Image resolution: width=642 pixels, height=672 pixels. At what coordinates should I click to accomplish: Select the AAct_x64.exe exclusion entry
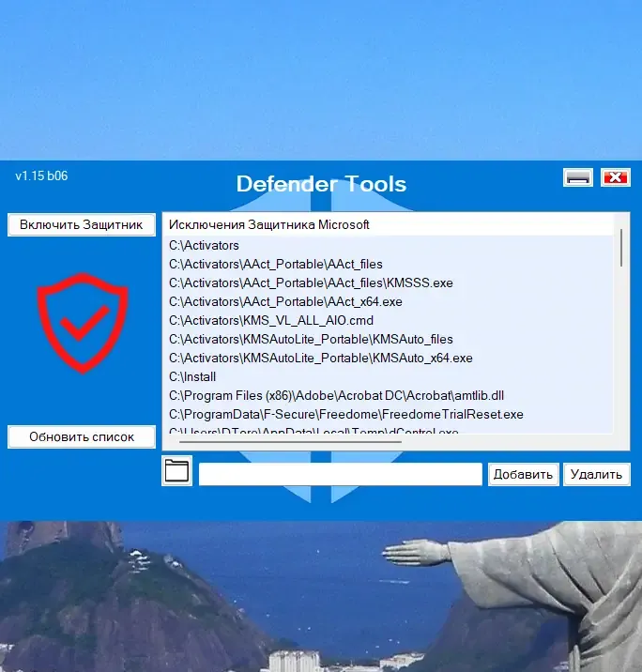[285, 302]
